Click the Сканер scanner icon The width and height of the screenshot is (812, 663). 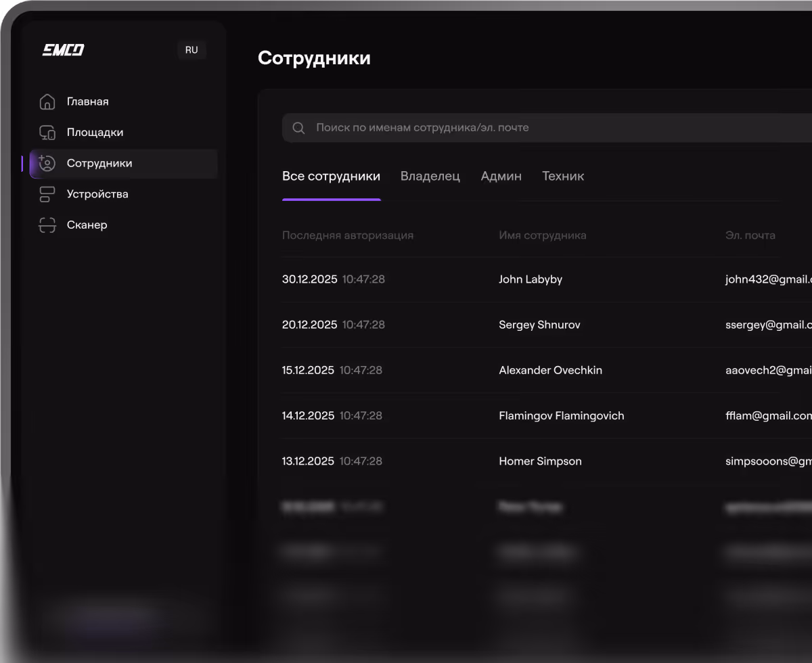[47, 225]
